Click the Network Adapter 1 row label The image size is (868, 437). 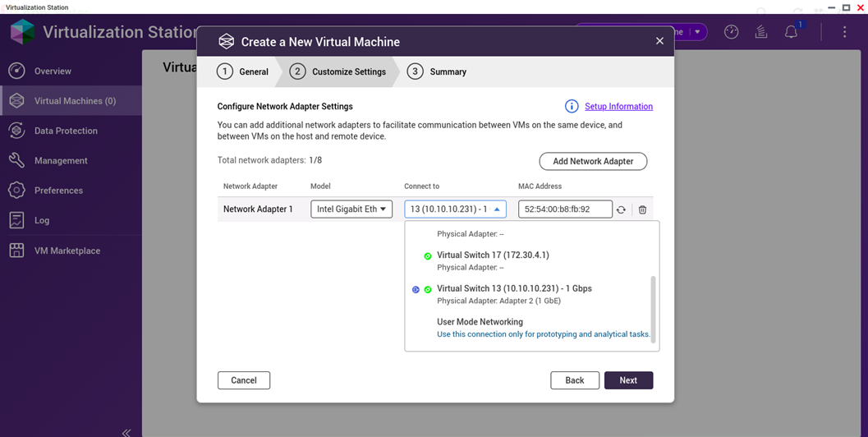(258, 209)
